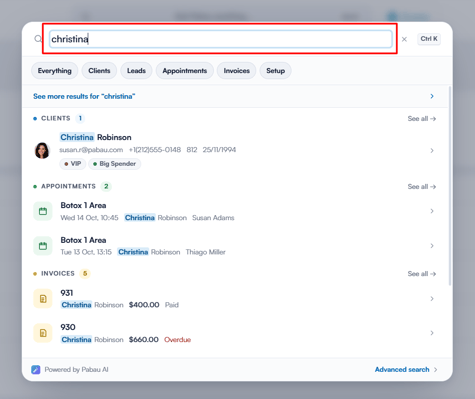Viewport: 475px width, 399px height.
Task: Click the Clients count badge 1
Action: (80, 118)
